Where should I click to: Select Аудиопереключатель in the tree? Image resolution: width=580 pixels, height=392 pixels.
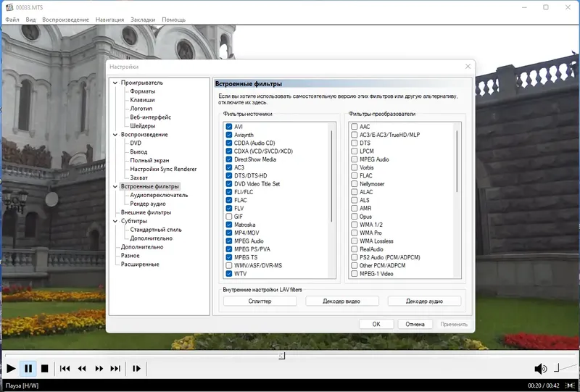coord(159,195)
